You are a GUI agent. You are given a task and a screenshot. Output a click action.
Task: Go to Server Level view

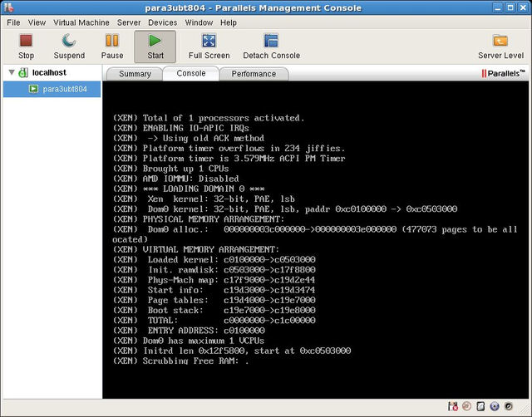500,47
